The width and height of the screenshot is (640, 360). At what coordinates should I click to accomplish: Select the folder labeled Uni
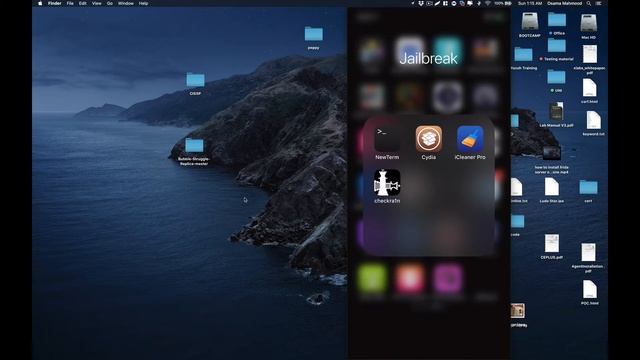tap(556, 77)
